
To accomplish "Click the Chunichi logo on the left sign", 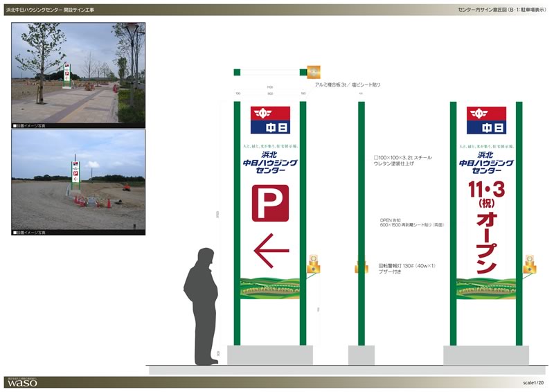I will tap(270, 121).
